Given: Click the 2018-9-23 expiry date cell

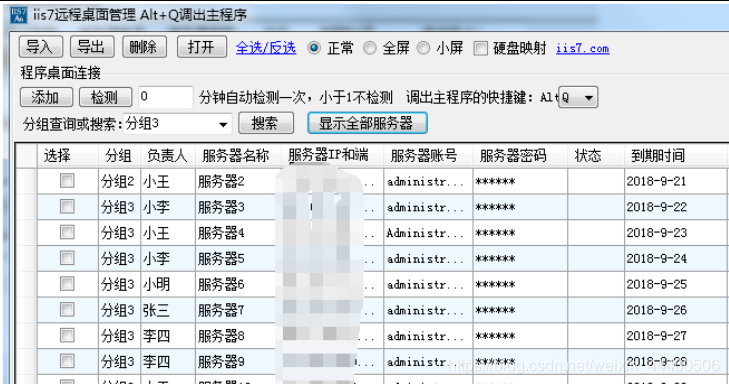Looking at the screenshot, I should click(675, 233).
